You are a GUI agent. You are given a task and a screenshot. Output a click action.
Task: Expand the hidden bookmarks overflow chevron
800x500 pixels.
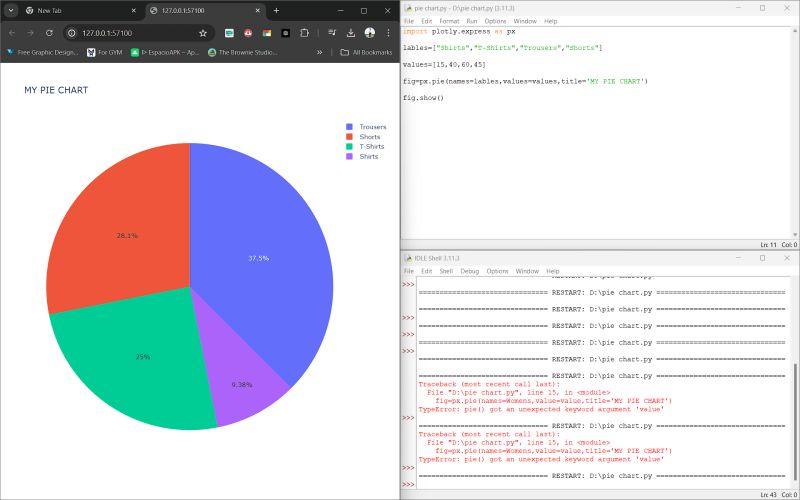[320, 52]
